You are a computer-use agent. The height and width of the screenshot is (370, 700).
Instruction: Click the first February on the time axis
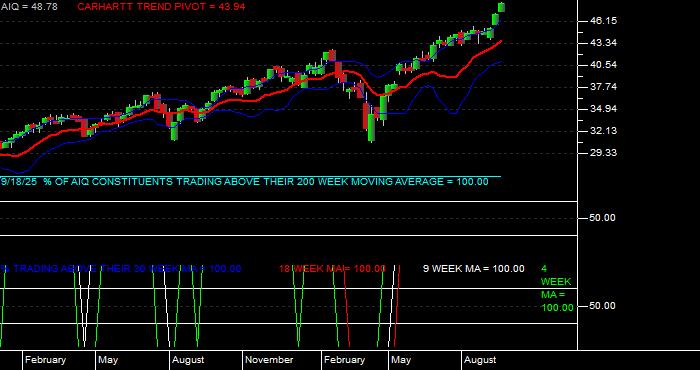coord(46,360)
